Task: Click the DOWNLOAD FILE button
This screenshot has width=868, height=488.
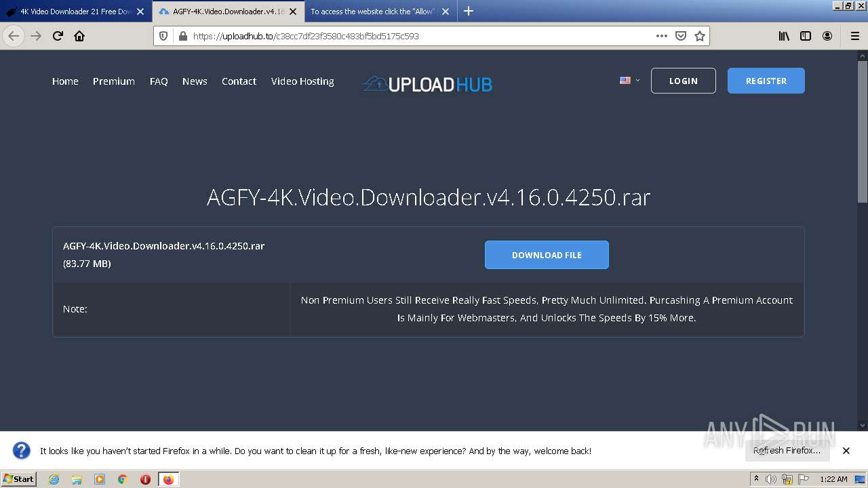Action: 547,255
